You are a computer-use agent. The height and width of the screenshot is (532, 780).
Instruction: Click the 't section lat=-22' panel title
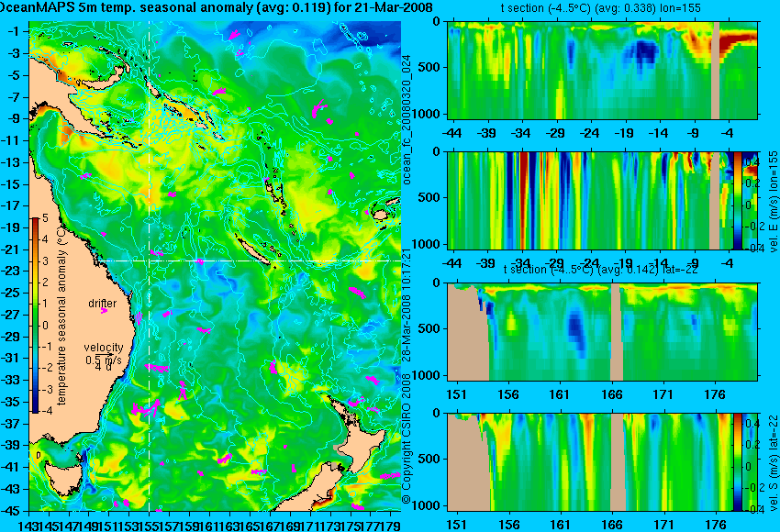pyautogui.click(x=601, y=270)
